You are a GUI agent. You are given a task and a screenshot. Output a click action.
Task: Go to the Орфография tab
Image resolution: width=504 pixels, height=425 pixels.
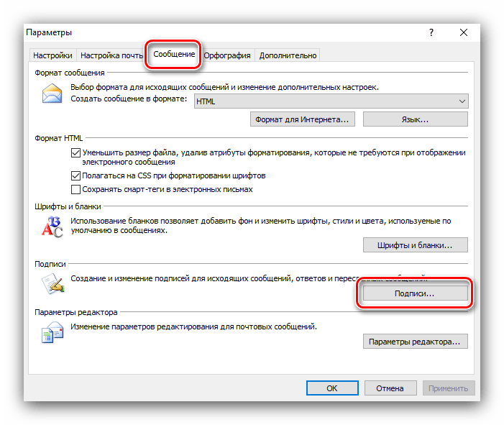[x=226, y=55]
